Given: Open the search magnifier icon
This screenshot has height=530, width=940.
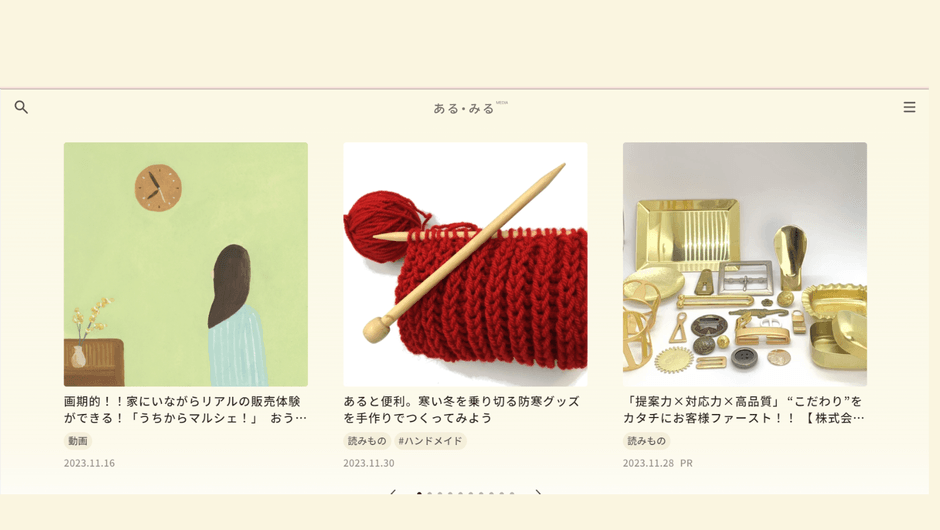Looking at the screenshot, I should pos(21,107).
